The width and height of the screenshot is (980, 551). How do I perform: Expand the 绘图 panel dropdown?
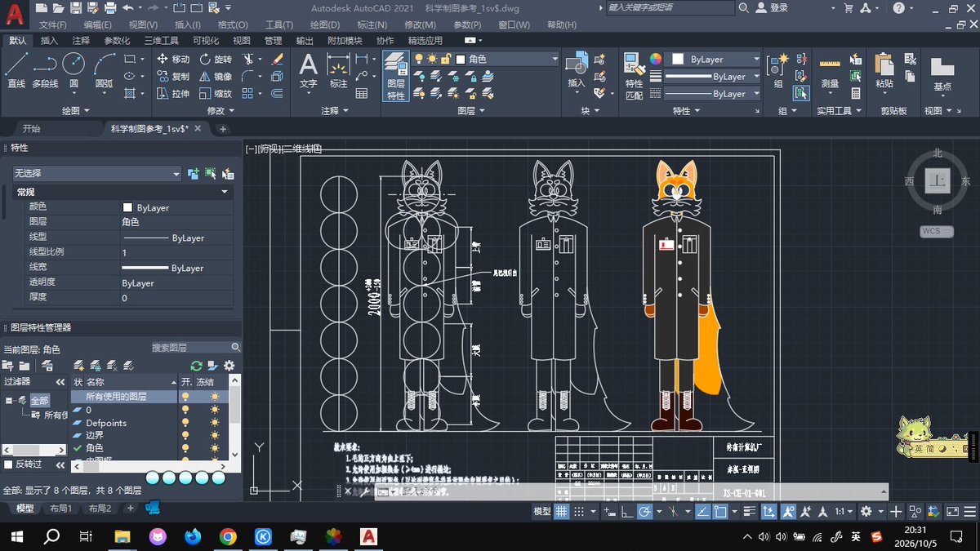pyautogui.click(x=76, y=111)
